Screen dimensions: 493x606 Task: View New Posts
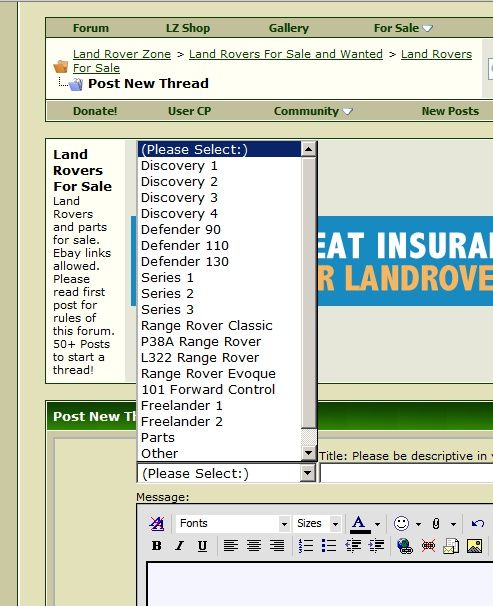[x=450, y=111]
